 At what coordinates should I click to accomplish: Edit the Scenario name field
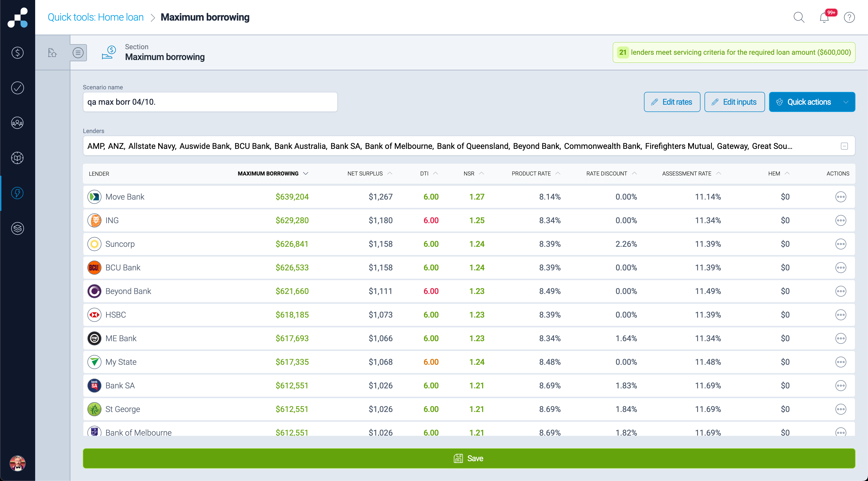coord(210,102)
